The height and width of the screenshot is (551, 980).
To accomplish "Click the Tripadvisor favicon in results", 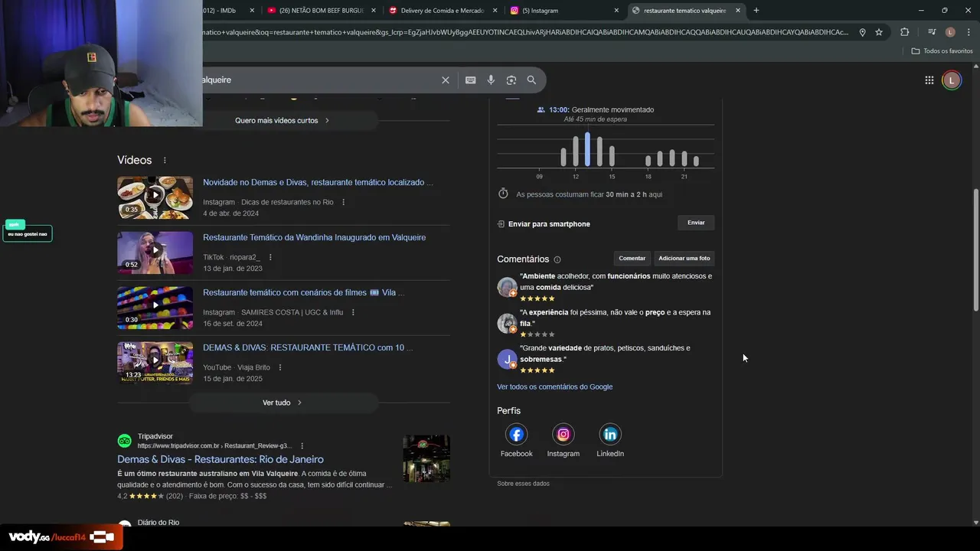I will click(x=124, y=441).
